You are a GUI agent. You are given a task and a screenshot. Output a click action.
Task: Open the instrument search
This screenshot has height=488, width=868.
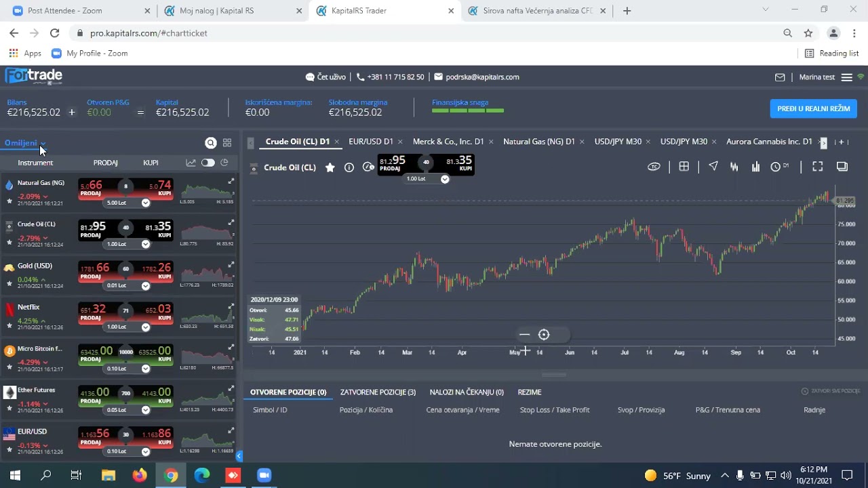[x=211, y=143]
